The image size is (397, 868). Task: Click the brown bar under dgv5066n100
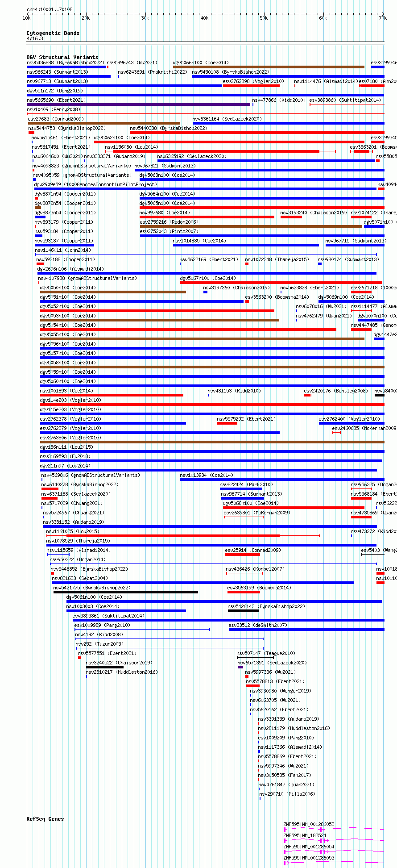tap(269, 67)
